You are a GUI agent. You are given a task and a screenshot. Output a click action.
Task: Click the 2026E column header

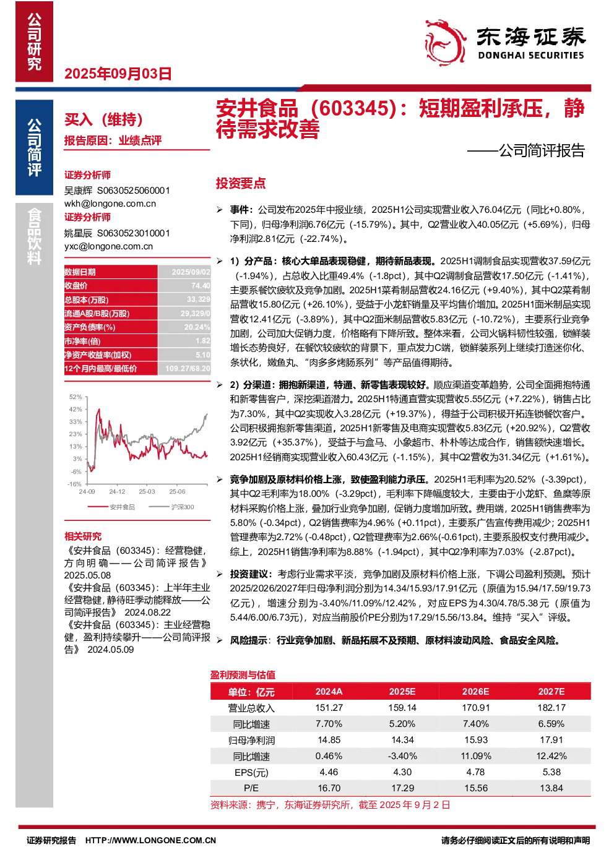tap(475, 692)
